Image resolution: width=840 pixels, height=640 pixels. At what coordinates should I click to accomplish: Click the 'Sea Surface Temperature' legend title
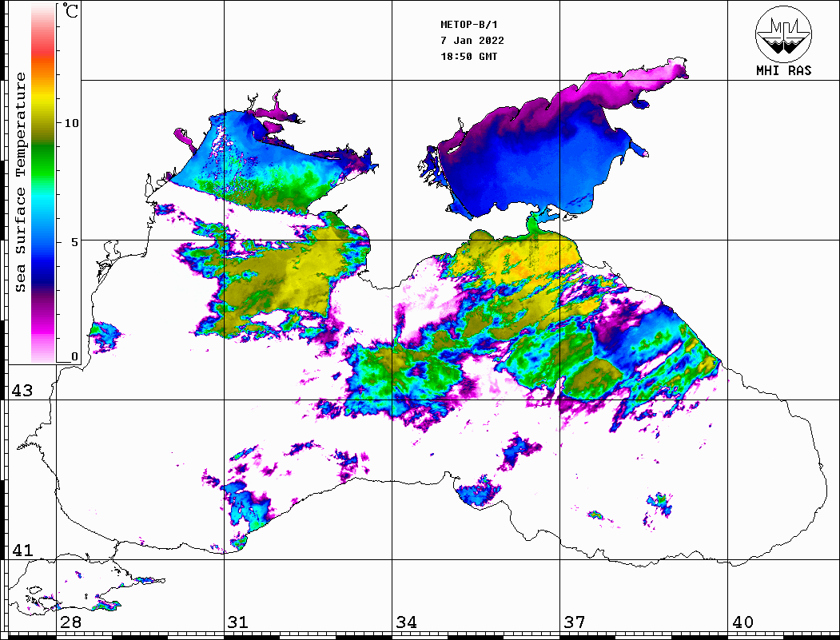click(x=20, y=182)
